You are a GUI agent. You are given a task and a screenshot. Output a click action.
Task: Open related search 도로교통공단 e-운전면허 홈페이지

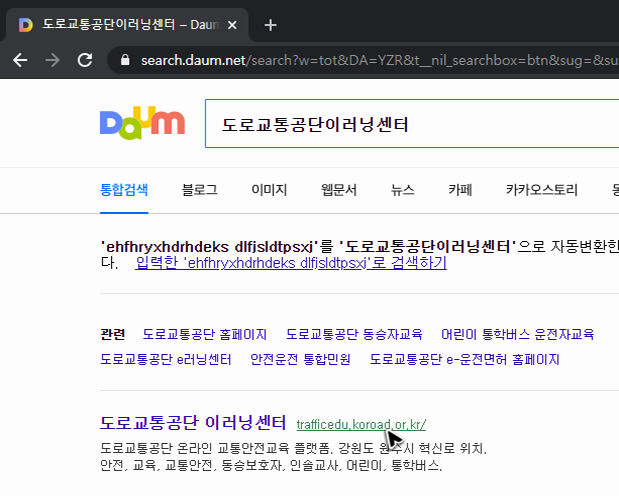(465, 359)
